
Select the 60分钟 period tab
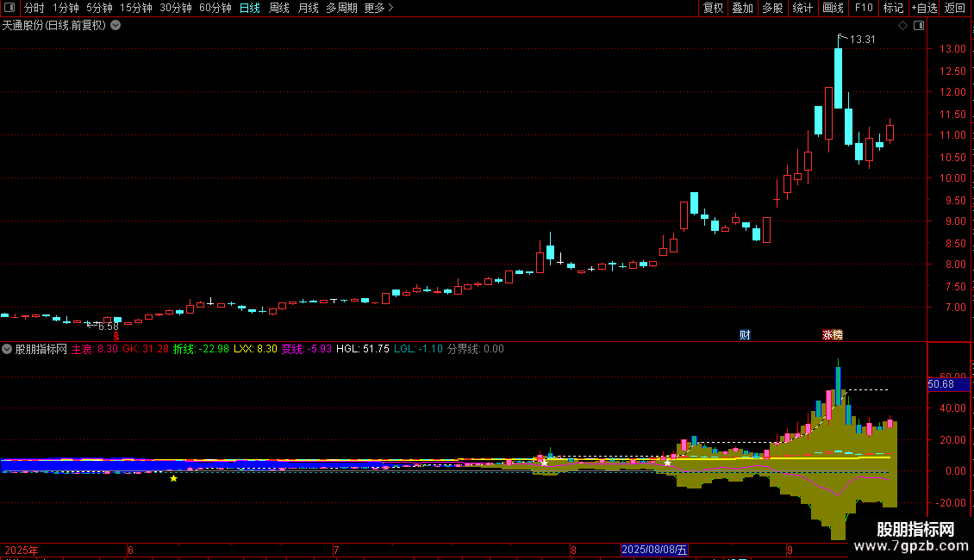(x=215, y=8)
